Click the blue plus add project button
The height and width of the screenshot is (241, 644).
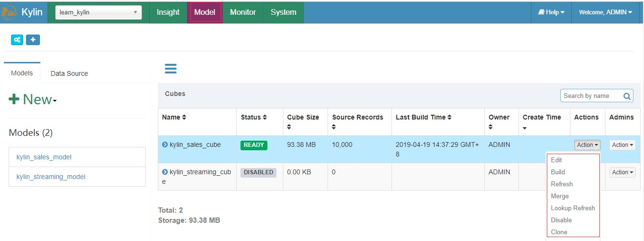33,40
